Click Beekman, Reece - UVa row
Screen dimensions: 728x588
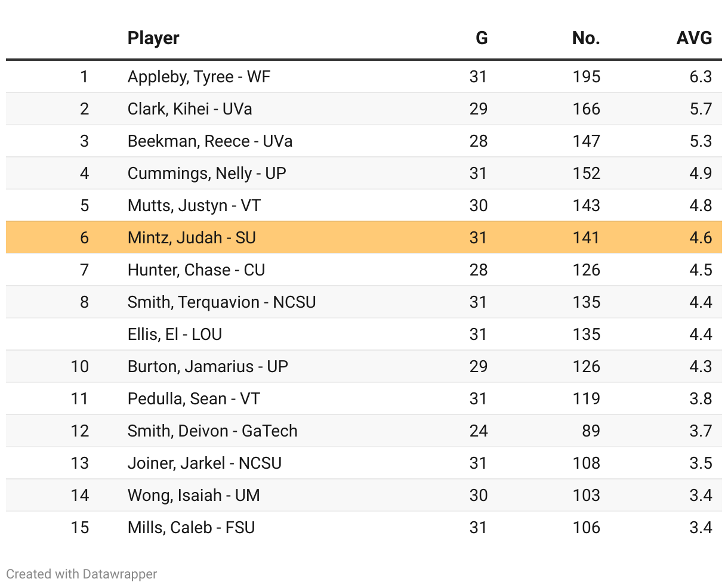210,141
